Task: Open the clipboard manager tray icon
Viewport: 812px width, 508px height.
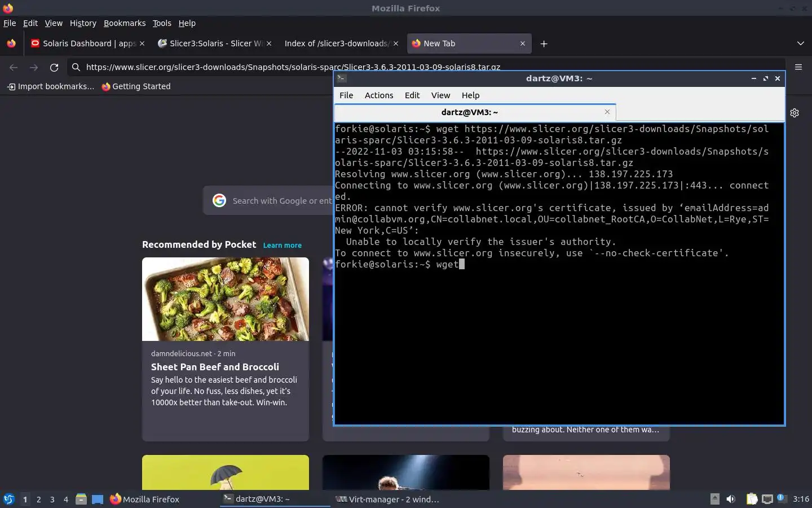Action: pos(752,498)
